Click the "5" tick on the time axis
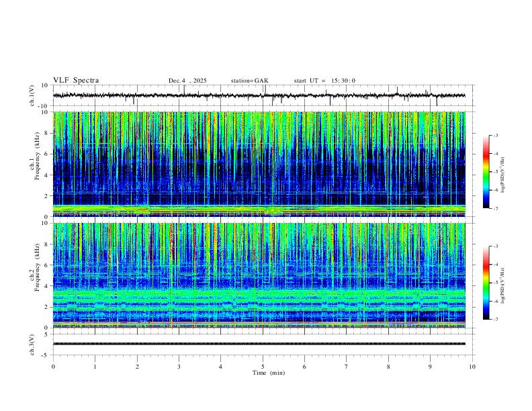Viewport: 532px width, 411px height. pos(263,367)
